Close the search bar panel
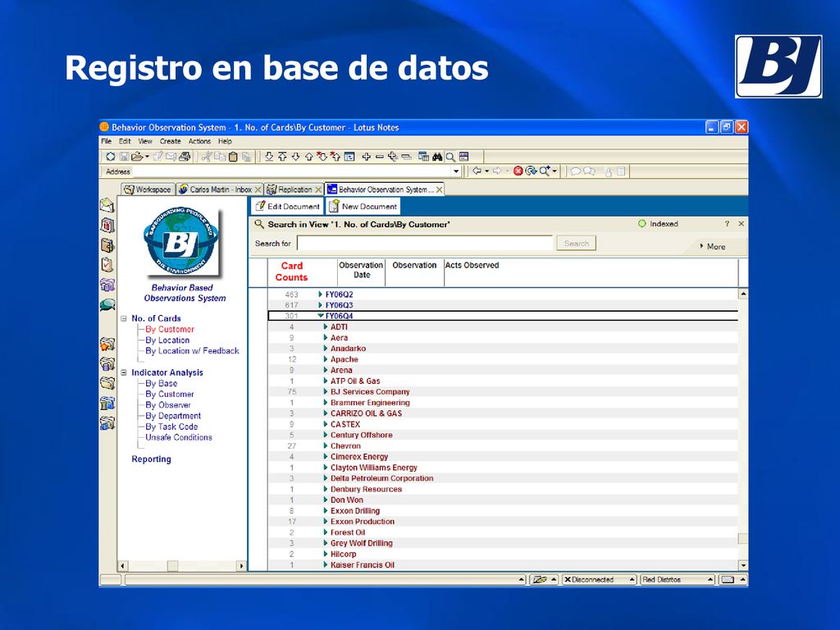This screenshot has height=630, width=840. tap(742, 224)
